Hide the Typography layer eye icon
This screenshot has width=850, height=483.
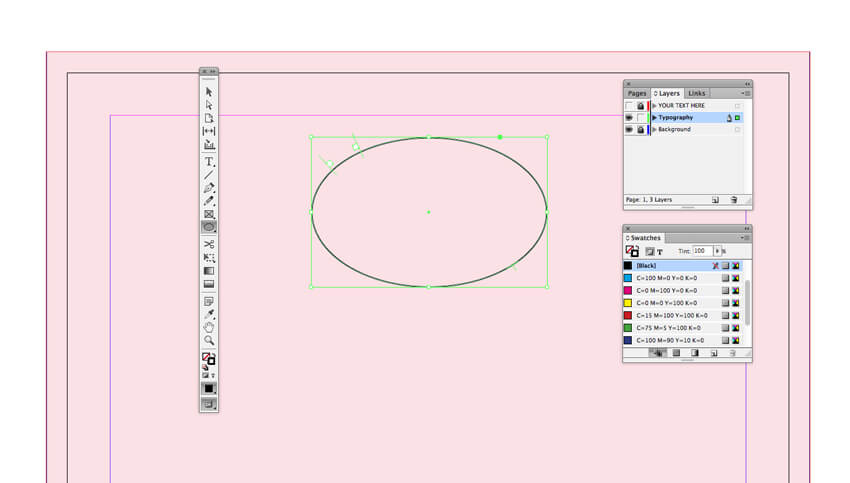629,118
